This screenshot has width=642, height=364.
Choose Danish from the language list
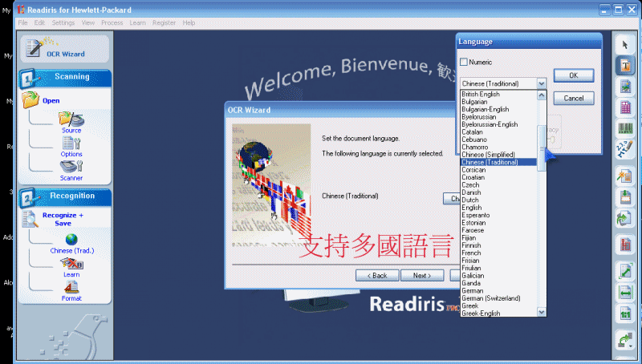click(x=498, y=192)
